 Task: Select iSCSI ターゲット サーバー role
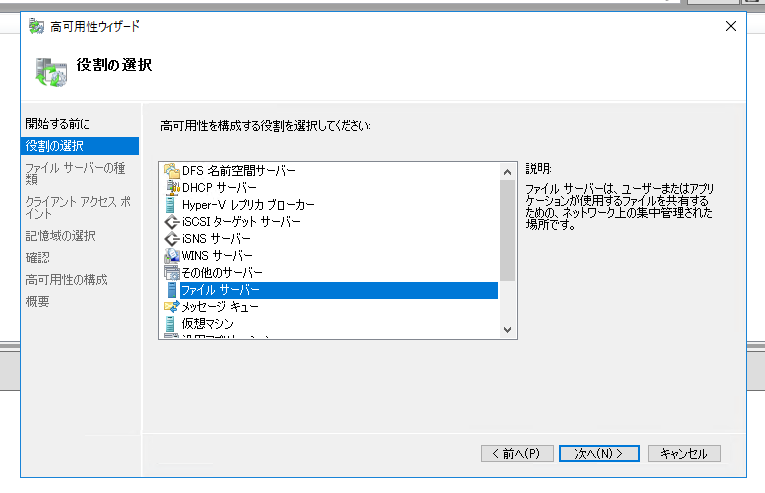pyautogui.click(x=241, y=222)
